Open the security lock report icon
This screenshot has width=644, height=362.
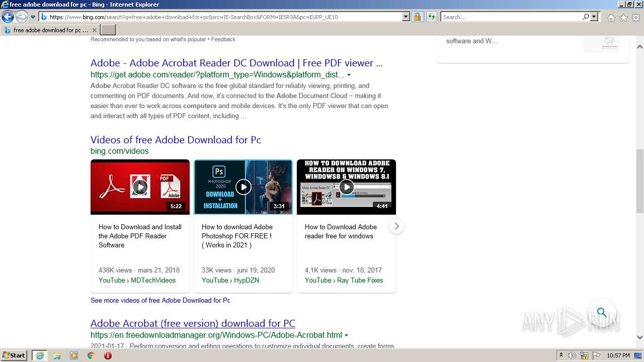tap(417, 17)
